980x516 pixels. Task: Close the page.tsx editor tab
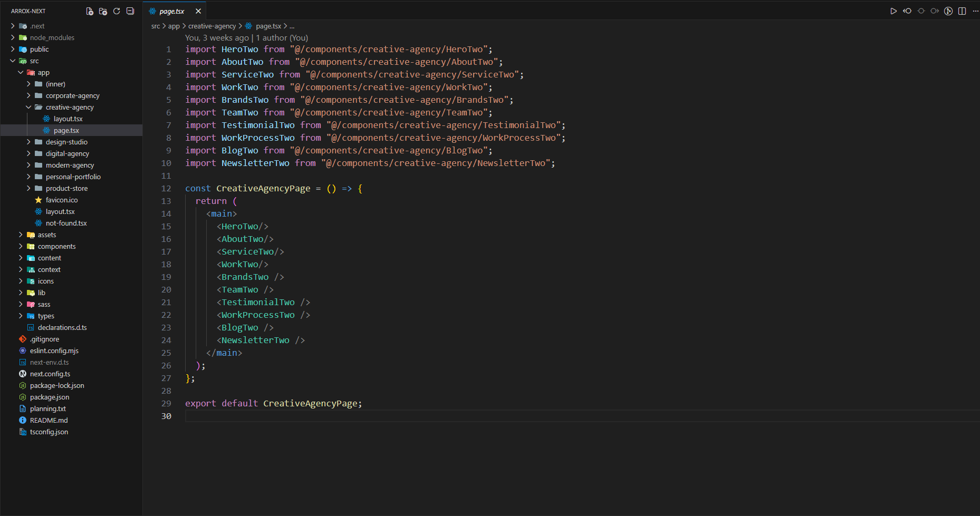click(198, 11)
